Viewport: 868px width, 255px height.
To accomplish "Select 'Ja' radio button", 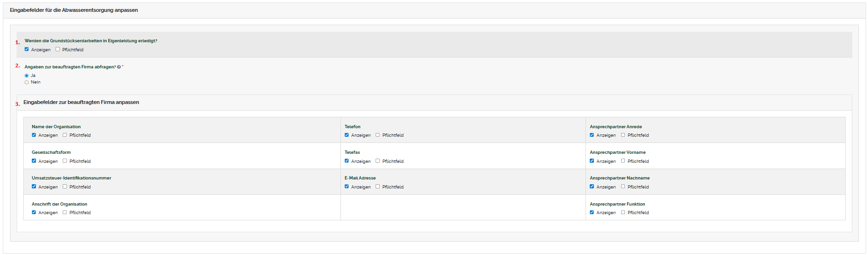I will 27,76.
